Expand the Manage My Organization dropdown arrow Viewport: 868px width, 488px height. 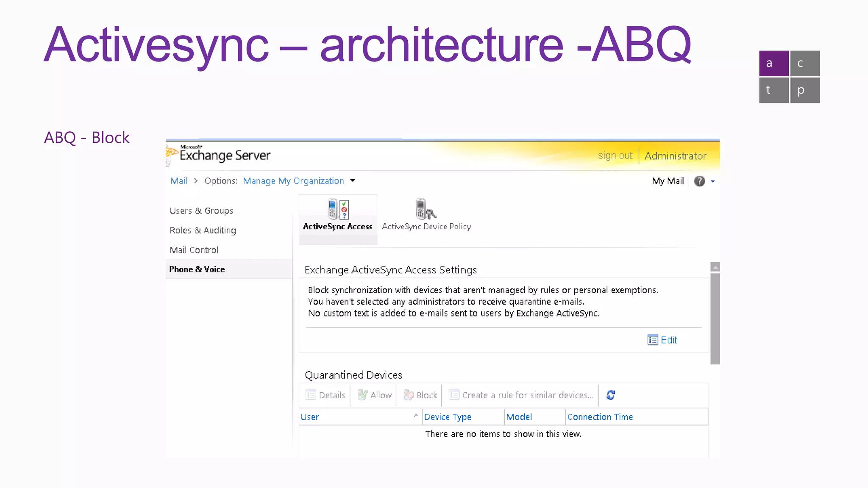coord(353,180)
